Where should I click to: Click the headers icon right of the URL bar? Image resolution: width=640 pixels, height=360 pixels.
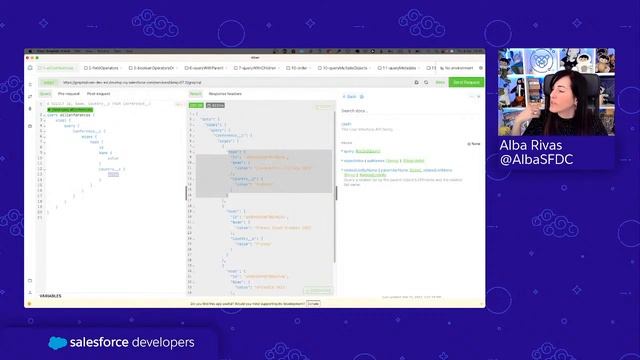pyautogui.click(x=416, y=82)
